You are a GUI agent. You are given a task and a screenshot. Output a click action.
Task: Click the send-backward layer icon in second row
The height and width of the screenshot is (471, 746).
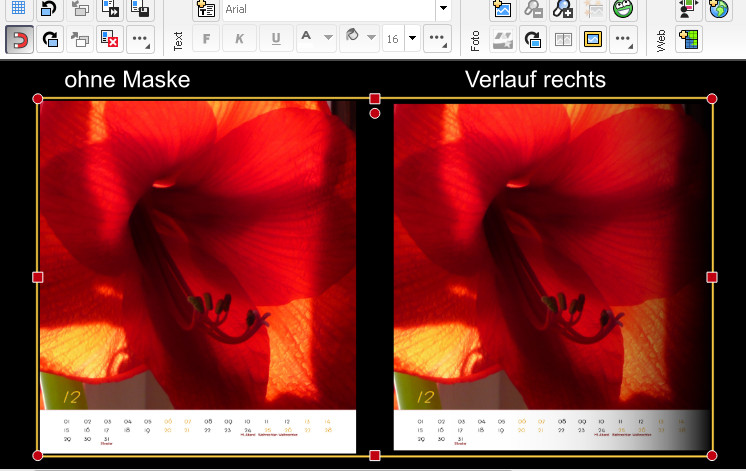(x=79, y=39)
